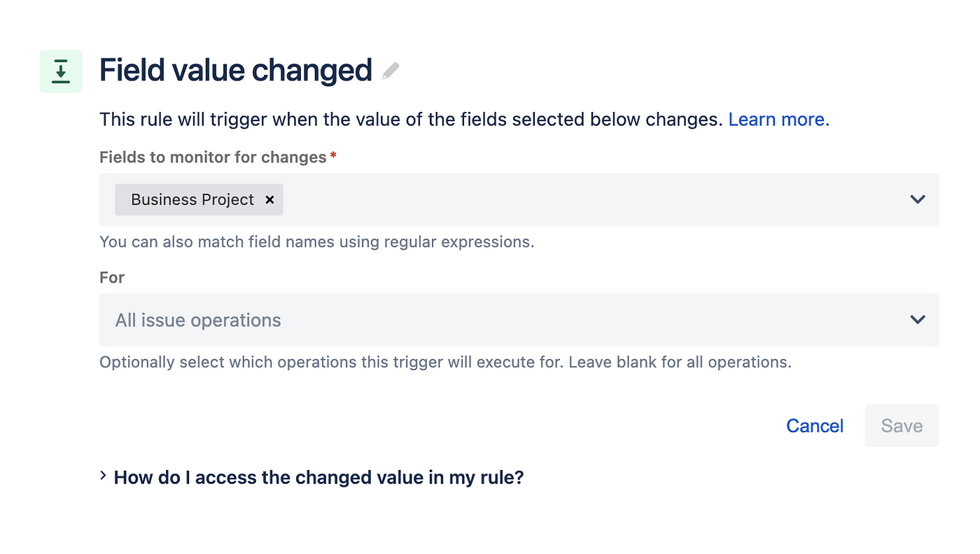Expand the changed value help chevron

(104, 476)
